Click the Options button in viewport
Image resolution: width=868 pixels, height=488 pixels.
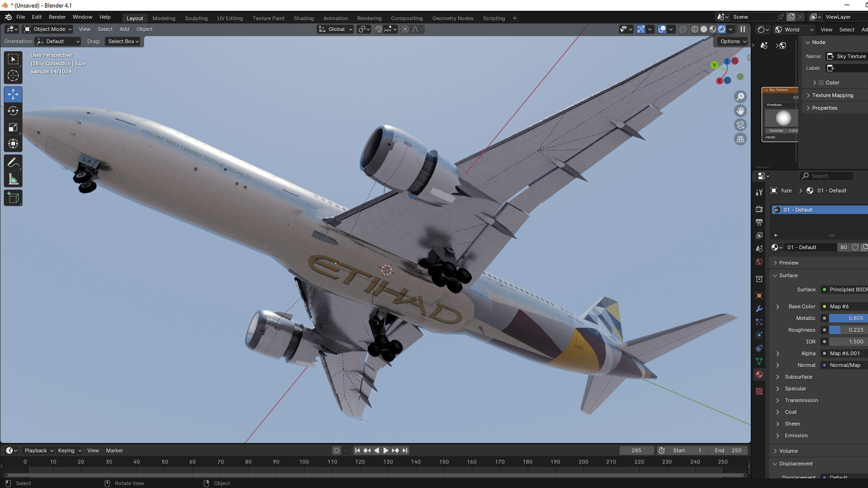point(733,42)
